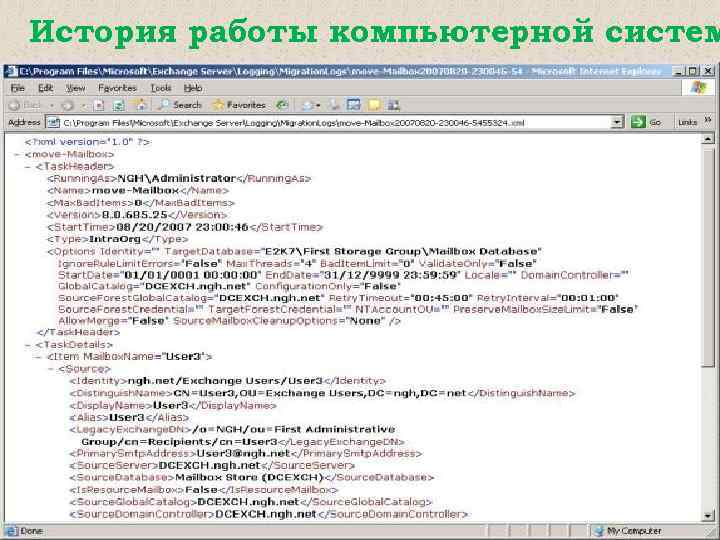
Task: Click the vertical scrollbar down arrow
Action: pos(708,516)
